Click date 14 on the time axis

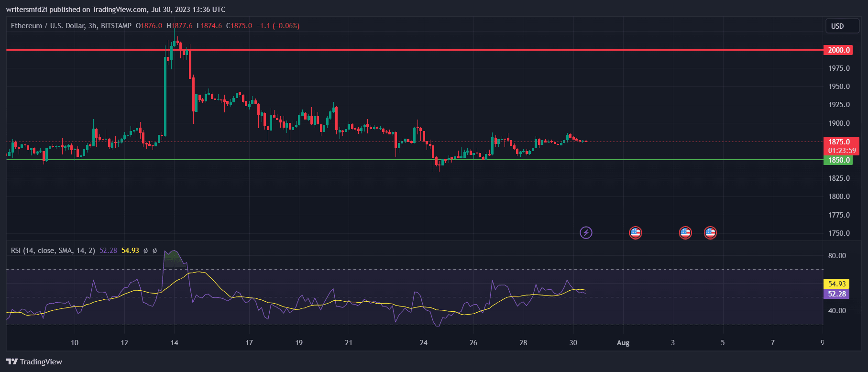pos(174,343)
